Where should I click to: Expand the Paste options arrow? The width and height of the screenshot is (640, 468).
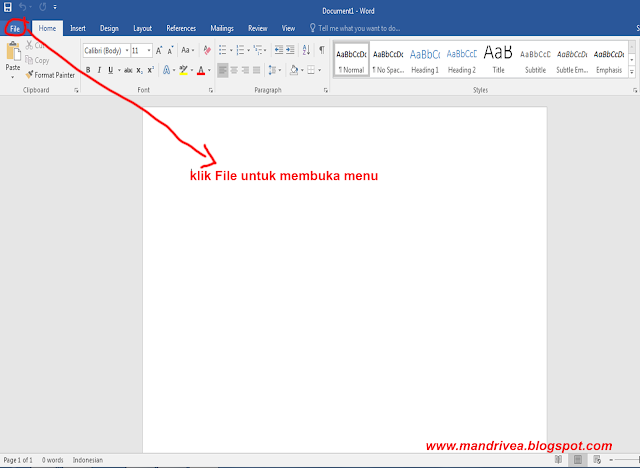[13, 77]
